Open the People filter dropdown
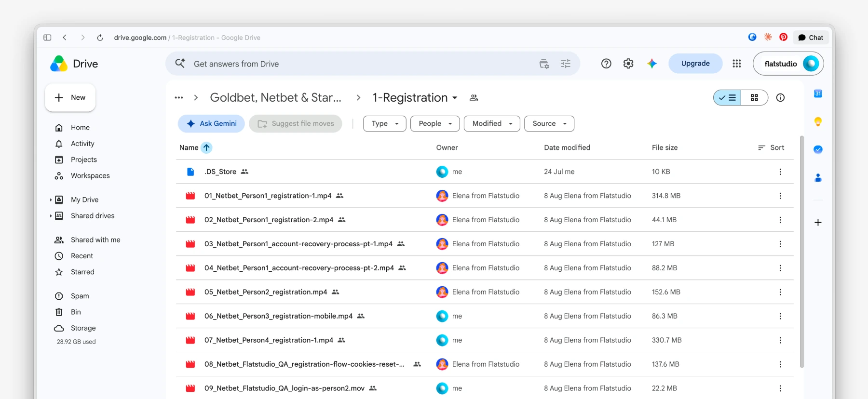 435,124
